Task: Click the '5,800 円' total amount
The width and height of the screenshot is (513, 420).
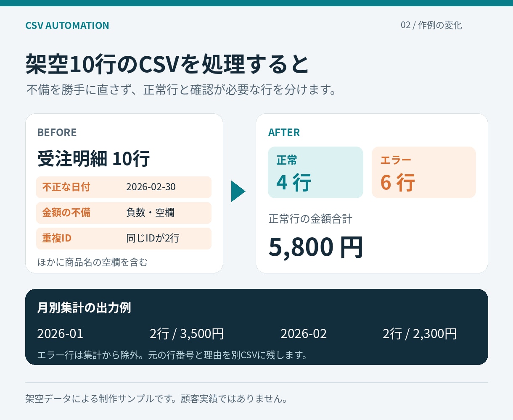Action: [x=316, y=247]
